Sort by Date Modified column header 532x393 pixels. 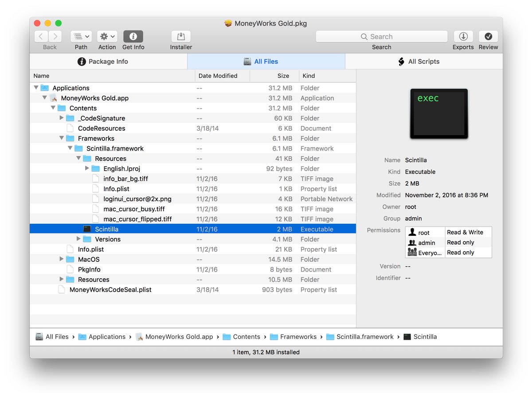pos(223,76)
